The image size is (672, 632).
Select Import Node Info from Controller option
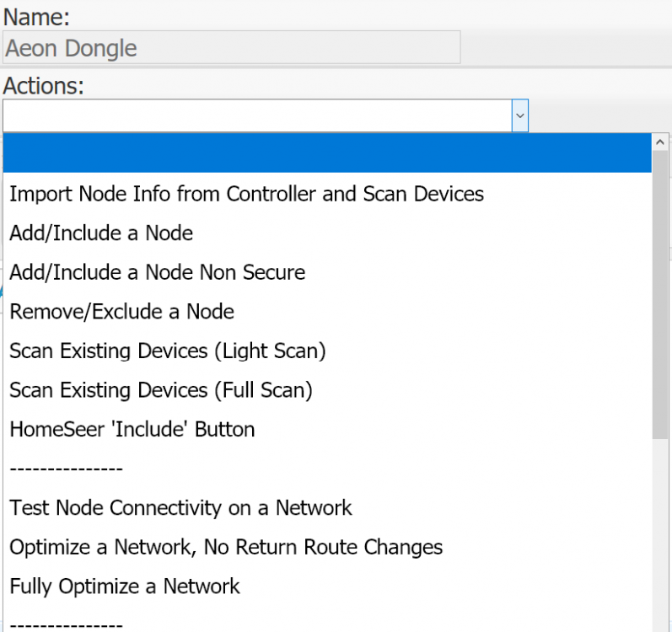246,194
